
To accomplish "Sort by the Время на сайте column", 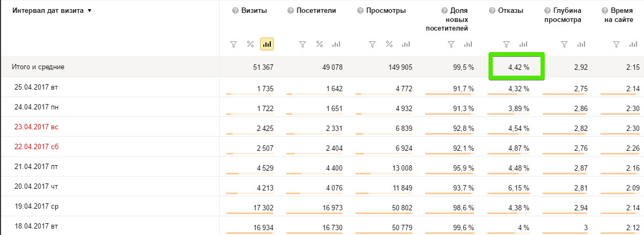I will pyautogui.click(x=624, y=15).
